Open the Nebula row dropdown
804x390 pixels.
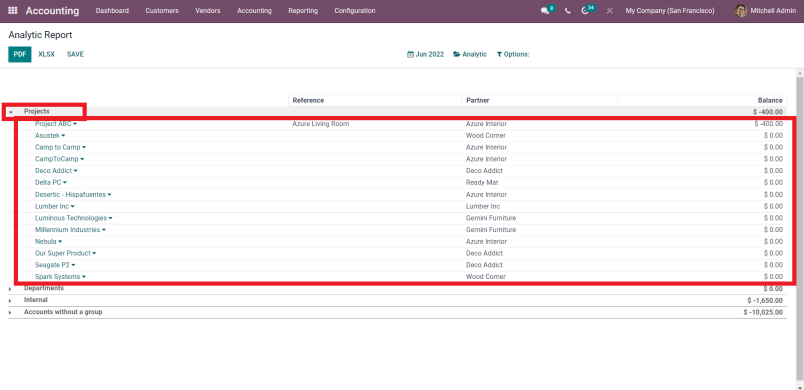(x=60, y=242)
